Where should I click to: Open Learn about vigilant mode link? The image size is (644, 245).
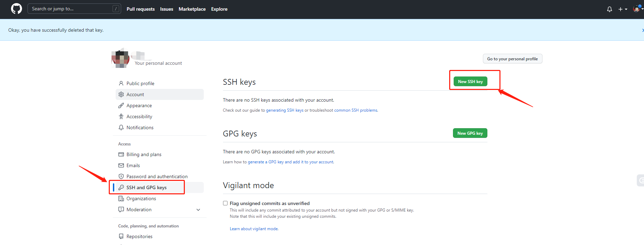(x=254, y=229)
